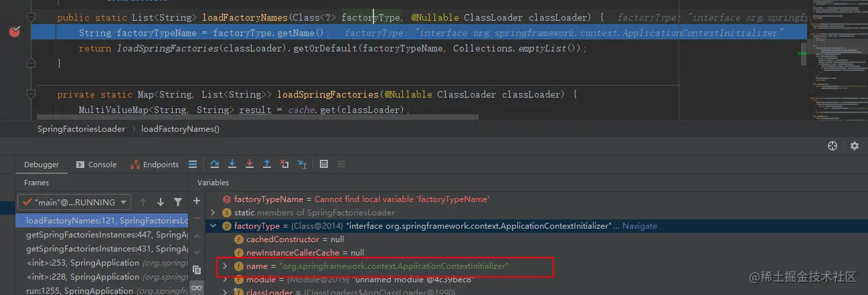Click the Step Over button
Viewport: 868px width, 295px height.
click(x=215, y=164)
